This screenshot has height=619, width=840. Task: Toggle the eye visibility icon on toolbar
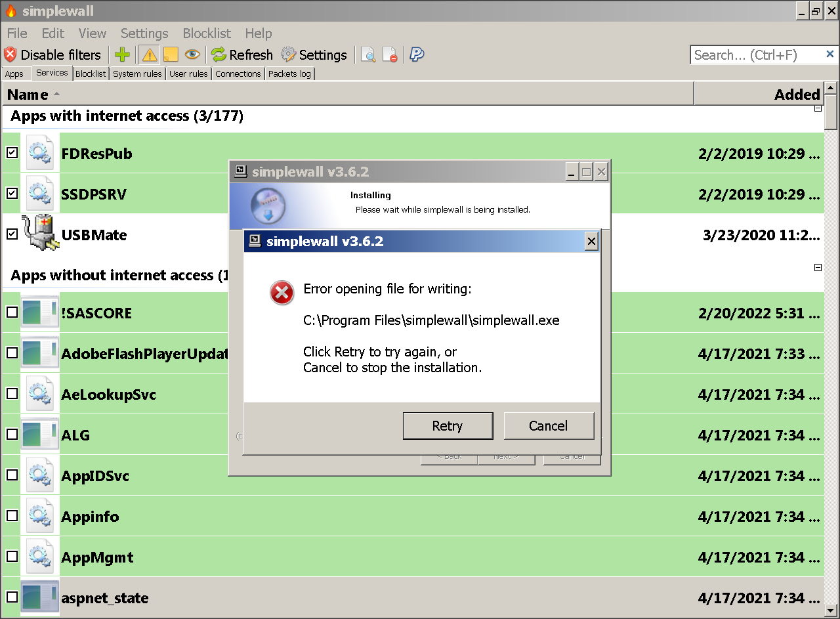coord(193,55)
